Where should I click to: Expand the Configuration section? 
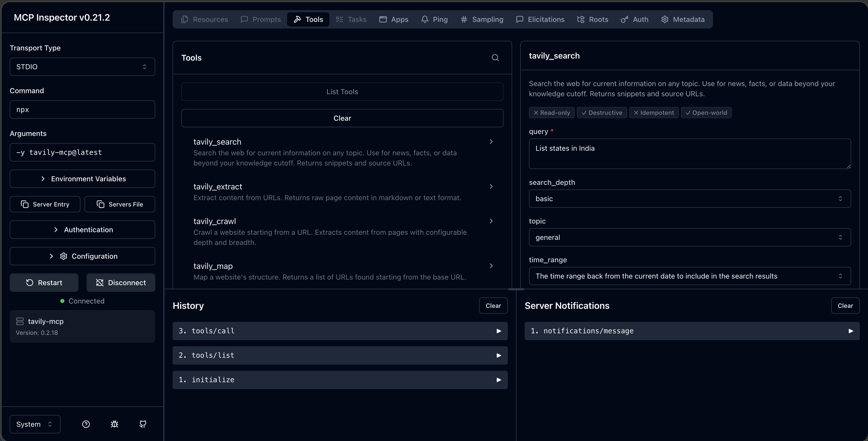click(82, 256)
